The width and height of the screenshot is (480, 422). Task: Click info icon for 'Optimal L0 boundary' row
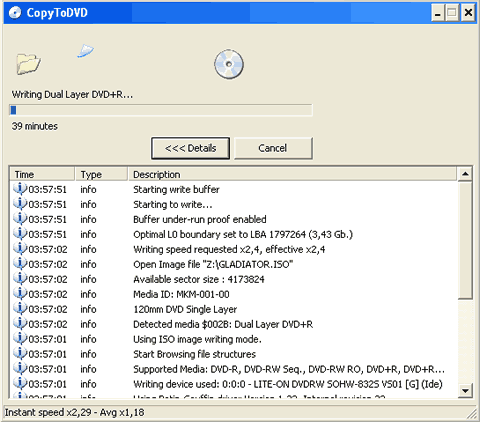click(20, 234)
